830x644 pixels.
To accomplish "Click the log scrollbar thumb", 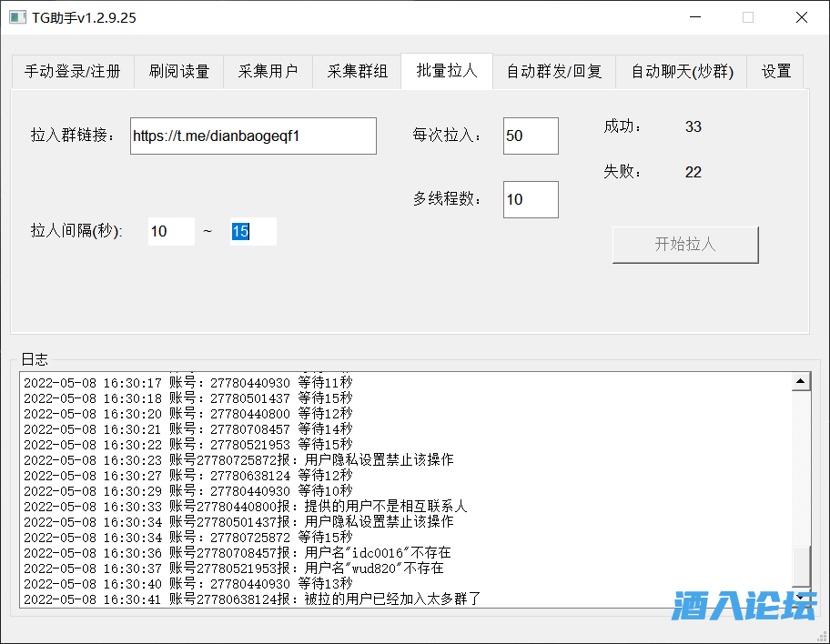I will coord(801,568).
